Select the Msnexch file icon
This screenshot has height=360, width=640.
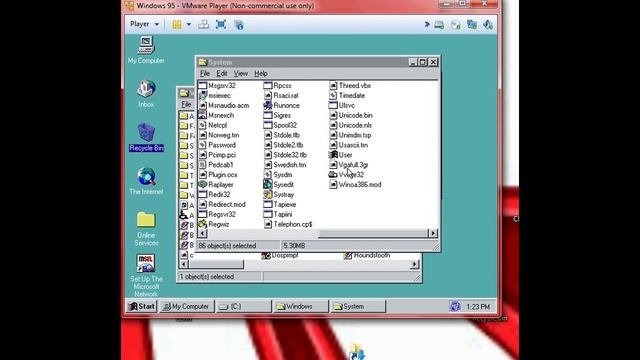pyautogui.click(x=202, y=115)
